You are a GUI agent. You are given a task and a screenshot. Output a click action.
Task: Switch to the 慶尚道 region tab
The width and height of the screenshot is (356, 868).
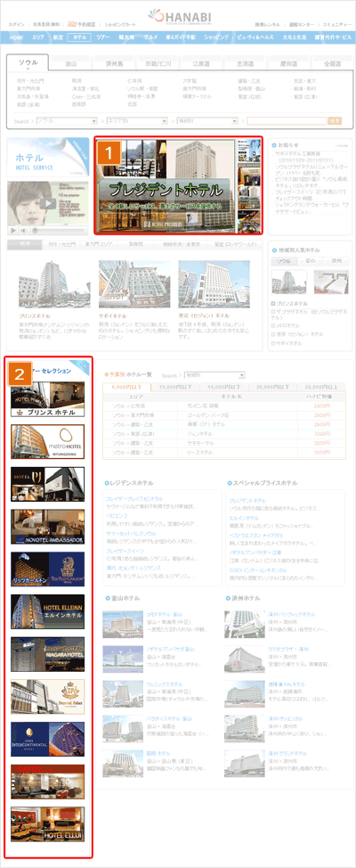(x=287, y=63)
